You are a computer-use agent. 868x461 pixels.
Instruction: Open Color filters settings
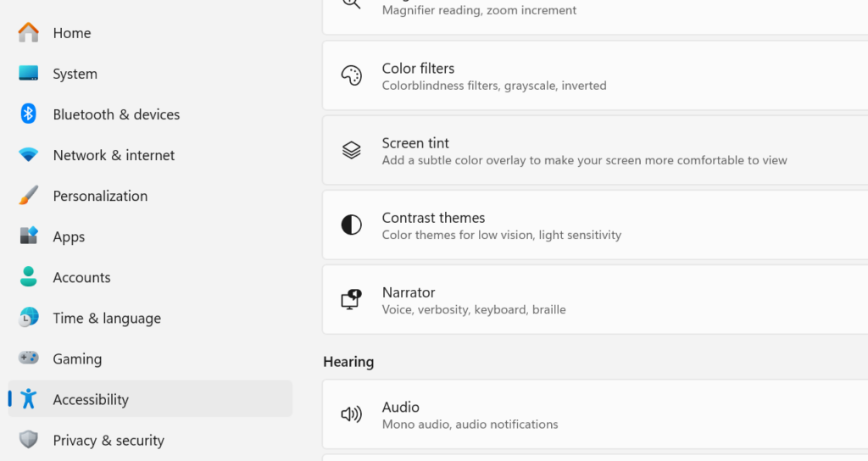[x=595, y=75]
